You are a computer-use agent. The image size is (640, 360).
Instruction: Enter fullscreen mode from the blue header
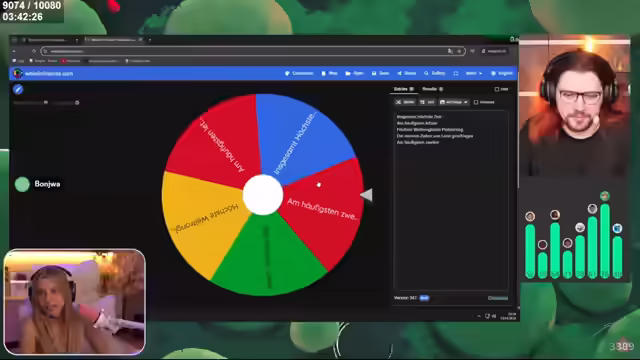tap(456, 73)
